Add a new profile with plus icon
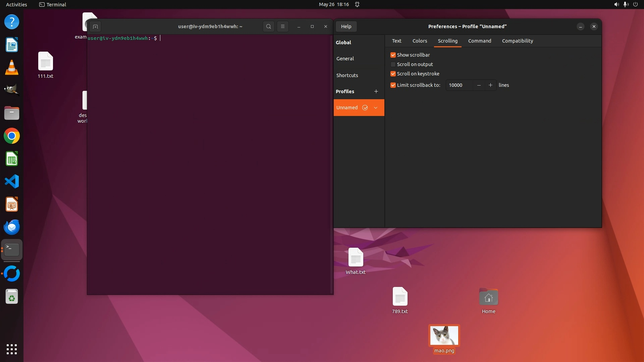Viewport: 644px width, 362px height. point(376,92)
